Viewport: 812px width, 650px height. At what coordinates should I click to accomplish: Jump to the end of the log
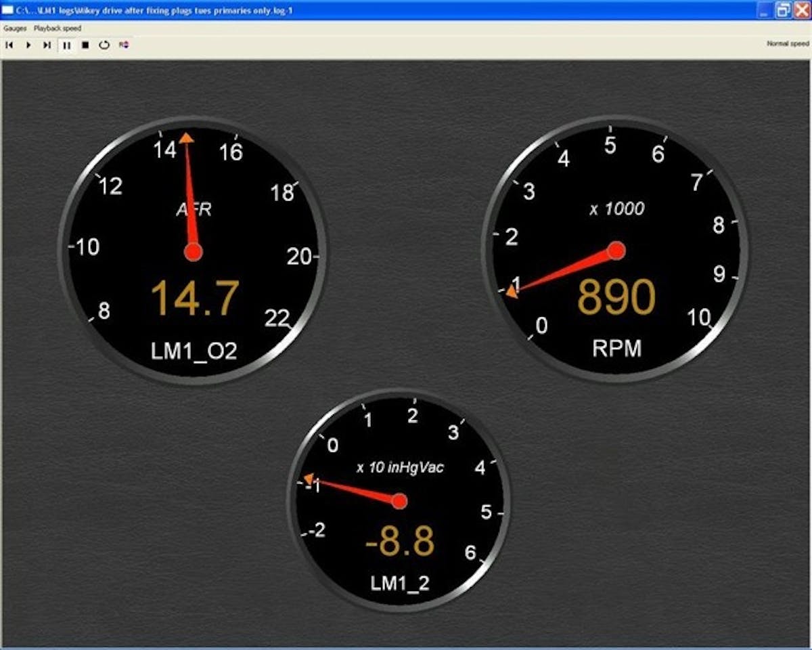[47, 45]
